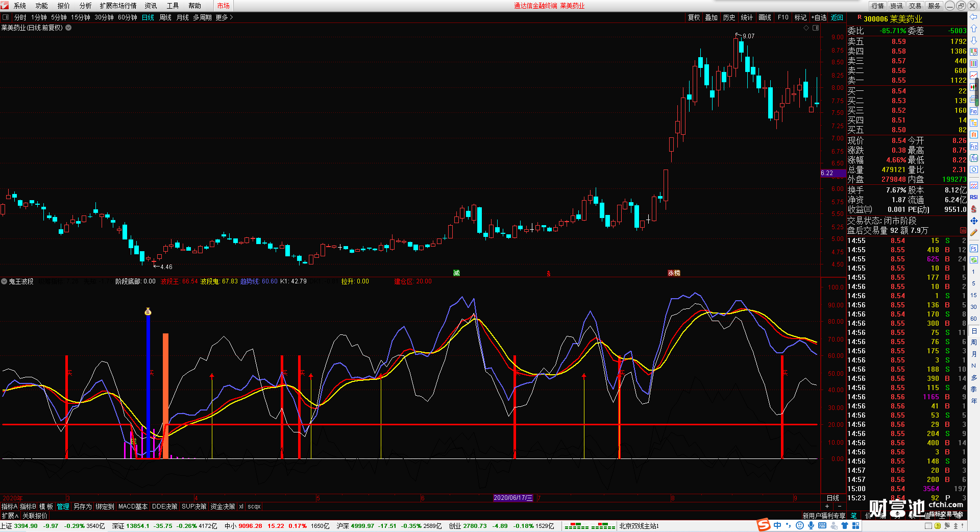Open the 多 multi-period sidebar option
The width and height of the screenshot is (980, 532).
(x=973, y=377)
